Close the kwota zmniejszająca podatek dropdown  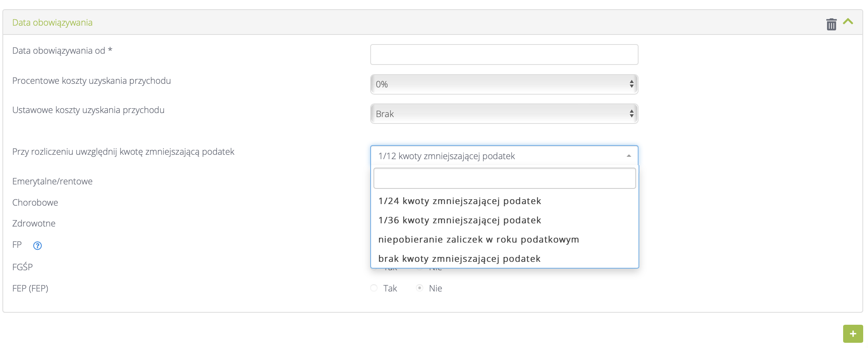(x=504, y=156)
